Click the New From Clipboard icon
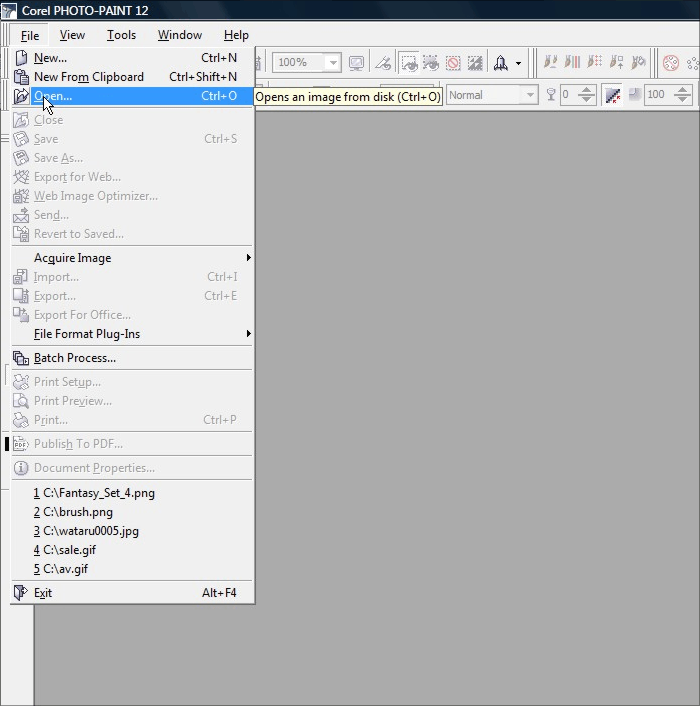The height and width of the screenshot is (706, 700). pyautogui.click(x=21, y=77)
